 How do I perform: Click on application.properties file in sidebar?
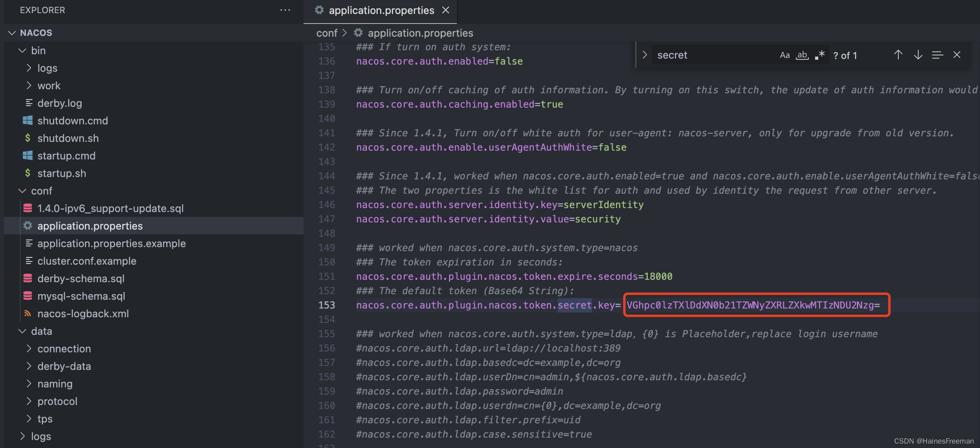89,225
